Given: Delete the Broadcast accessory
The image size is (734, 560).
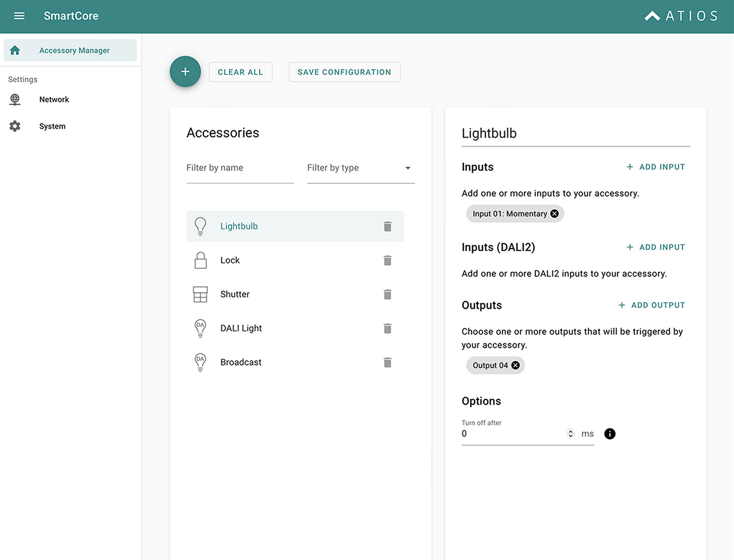Looking at the screenshot, I should coord(388,362).
